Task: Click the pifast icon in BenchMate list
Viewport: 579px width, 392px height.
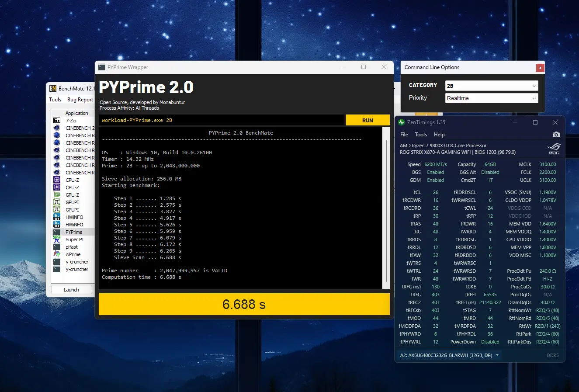Action: coord(57,246)
